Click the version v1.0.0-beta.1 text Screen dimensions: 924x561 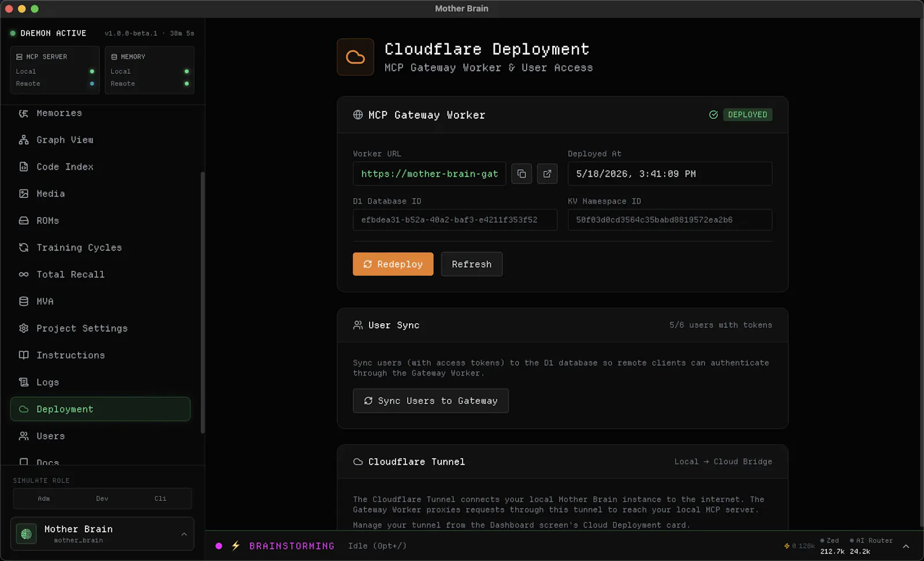point(131,33)
